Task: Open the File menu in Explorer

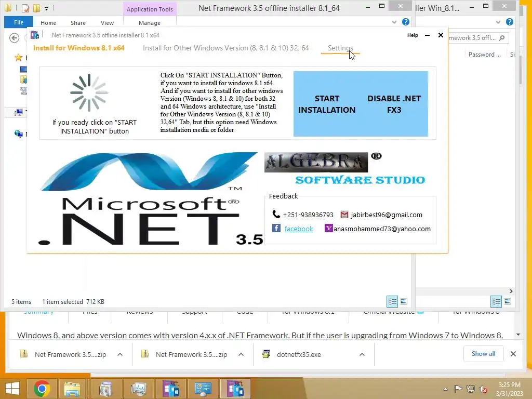Action: (x=19, y=22)
